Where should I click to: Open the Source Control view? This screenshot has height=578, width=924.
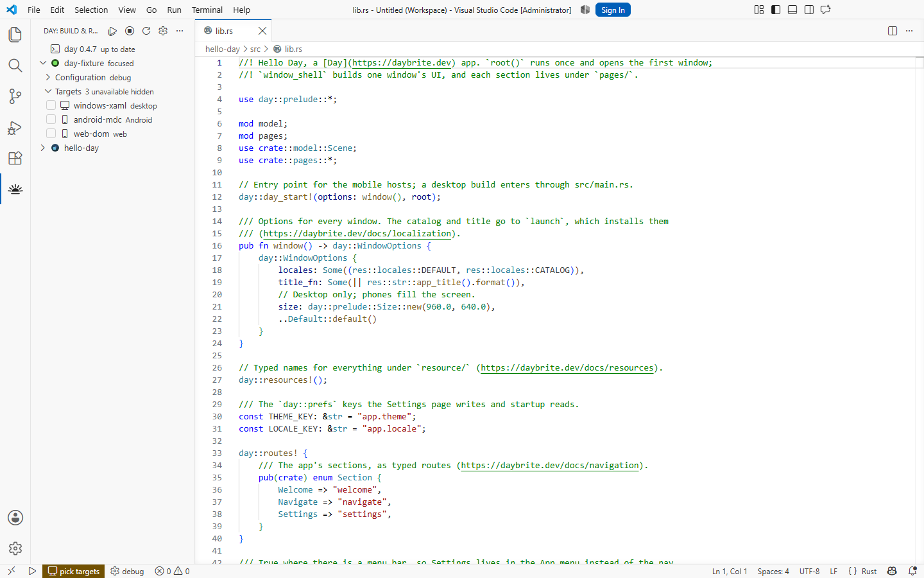[15, 96]
